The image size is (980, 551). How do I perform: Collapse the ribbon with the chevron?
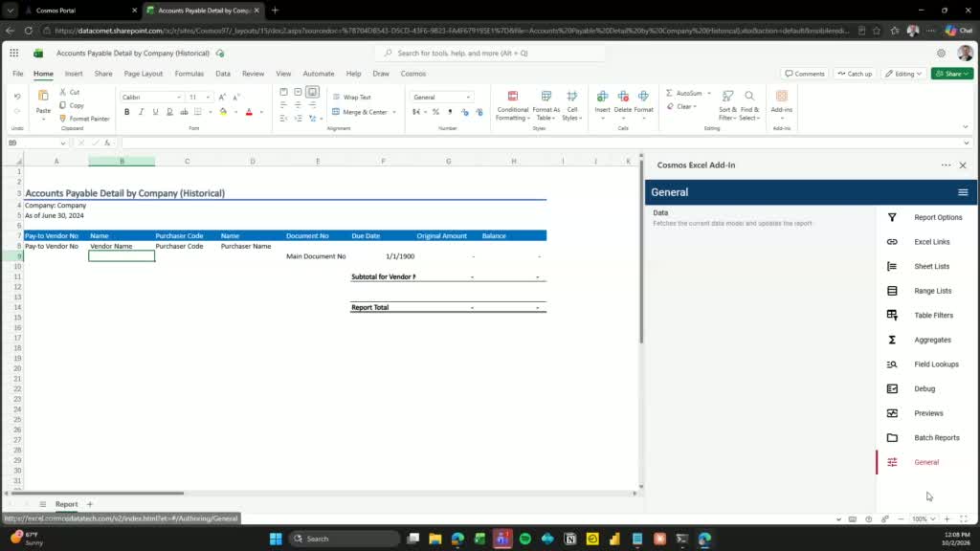pyautogui.click(x=965, y=127)
